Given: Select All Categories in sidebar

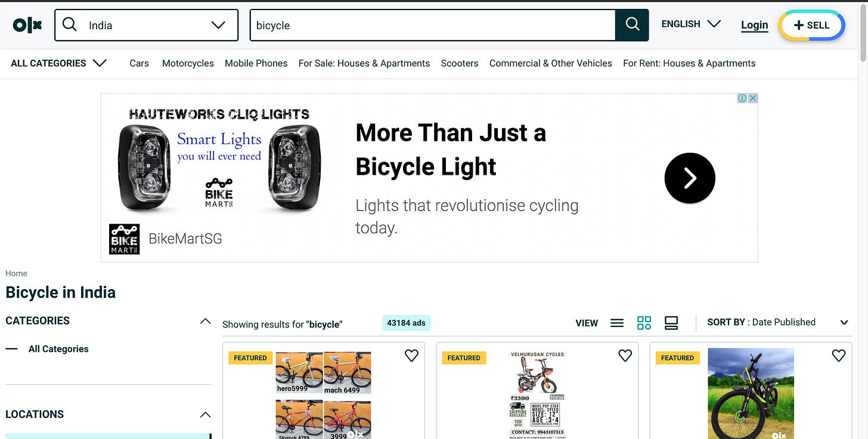Looking at the screenshot, I should coord(58,349).
